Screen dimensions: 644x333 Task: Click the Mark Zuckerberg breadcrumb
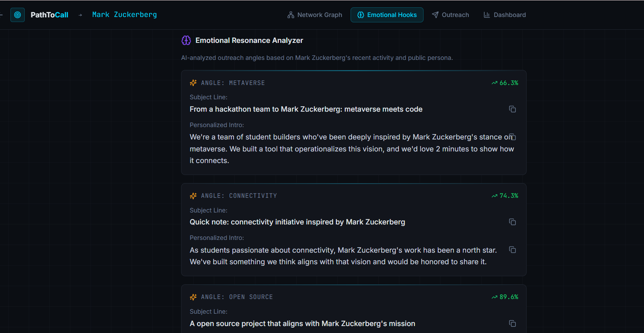pyautogui.click(x=124, y=15)
